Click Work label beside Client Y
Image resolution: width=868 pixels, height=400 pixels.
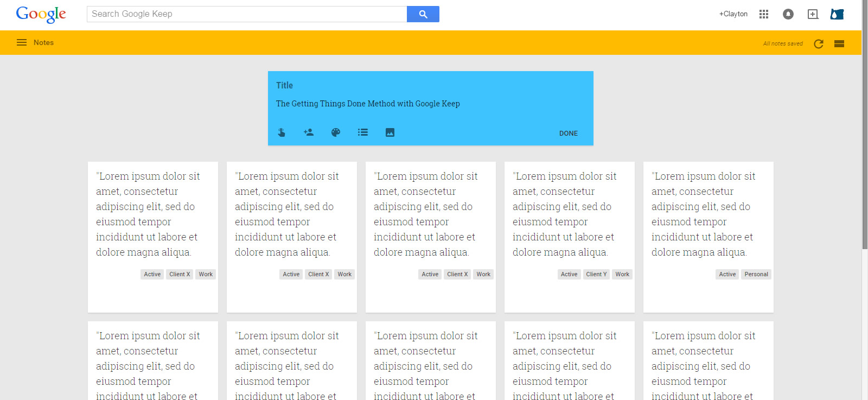(x=622, y=274)
